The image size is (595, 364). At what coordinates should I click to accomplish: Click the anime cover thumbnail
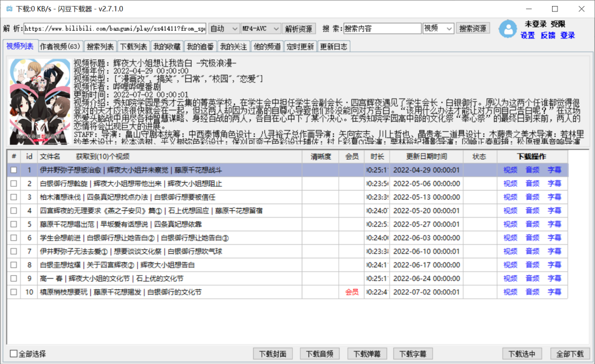(x=40, y=101)
